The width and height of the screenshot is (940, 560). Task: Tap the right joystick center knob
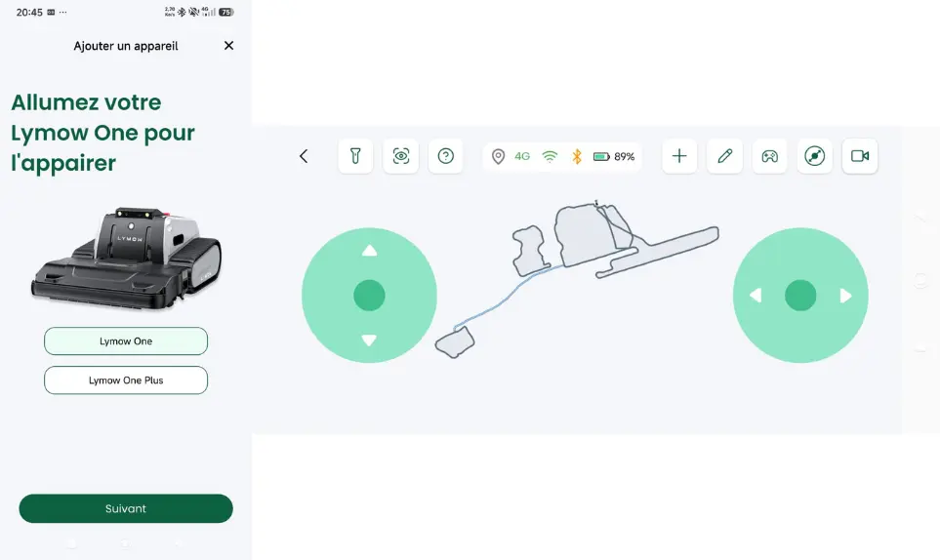[800, 296]
